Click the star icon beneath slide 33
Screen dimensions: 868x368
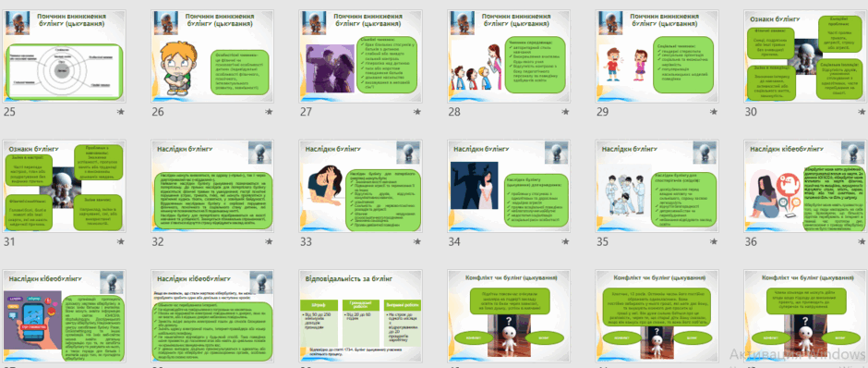click(x=417, y=241)
